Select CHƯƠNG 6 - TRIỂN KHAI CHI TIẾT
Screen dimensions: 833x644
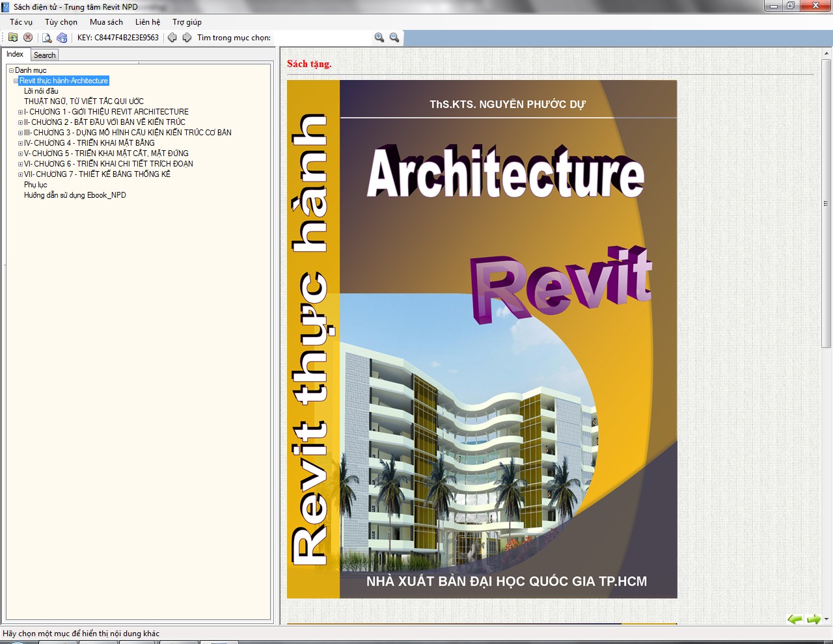tap(109, 164)
